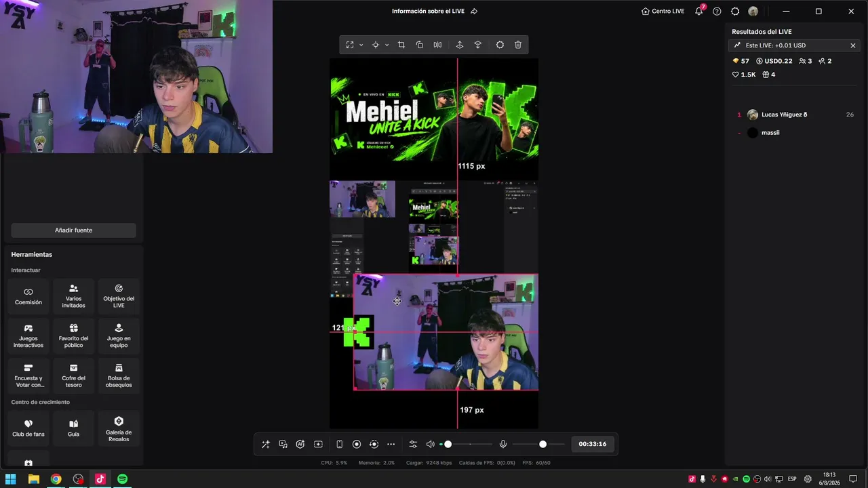Select the Mehiel Kick banner in canvas
Screen dimensions: 868x488
pyautogui.click(x=434, y=119)
